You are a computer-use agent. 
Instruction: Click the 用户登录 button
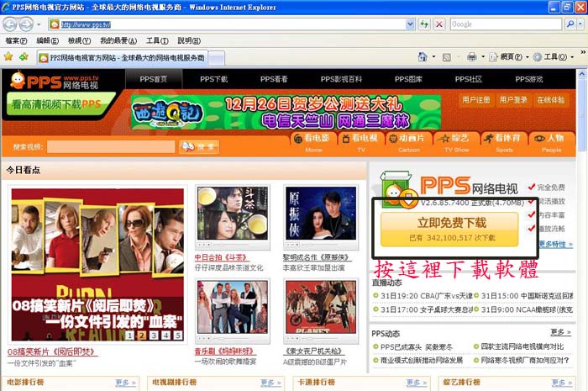pyautogui.click(x=513, y=100)
